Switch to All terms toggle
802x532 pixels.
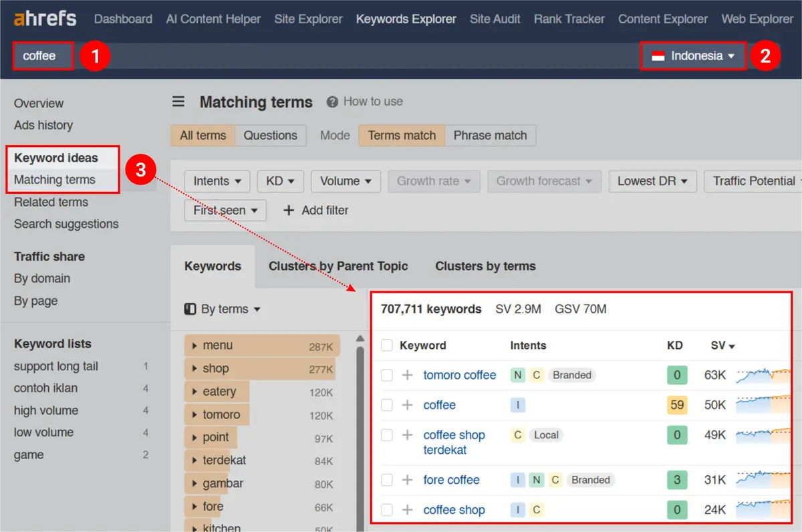[203, 135]
